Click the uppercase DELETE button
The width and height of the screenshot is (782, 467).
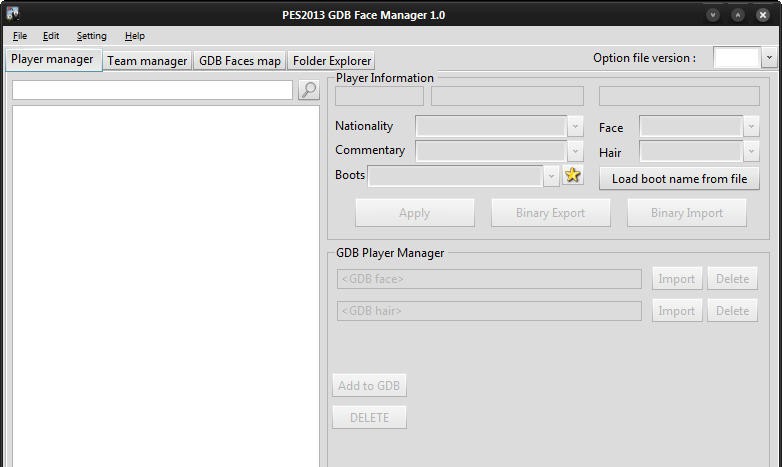click(x=369, y=417)
